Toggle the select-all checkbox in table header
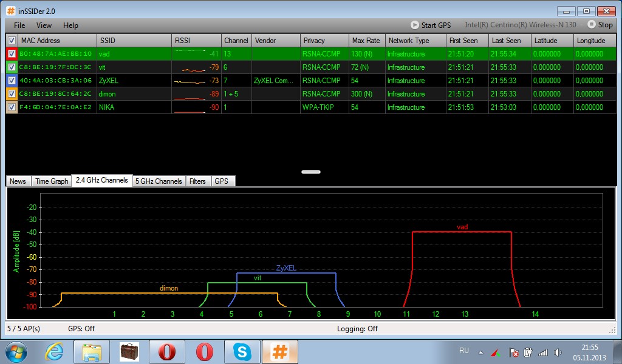Image resolution: width=622 pixels, height=364 pixels. click(12, 41)
